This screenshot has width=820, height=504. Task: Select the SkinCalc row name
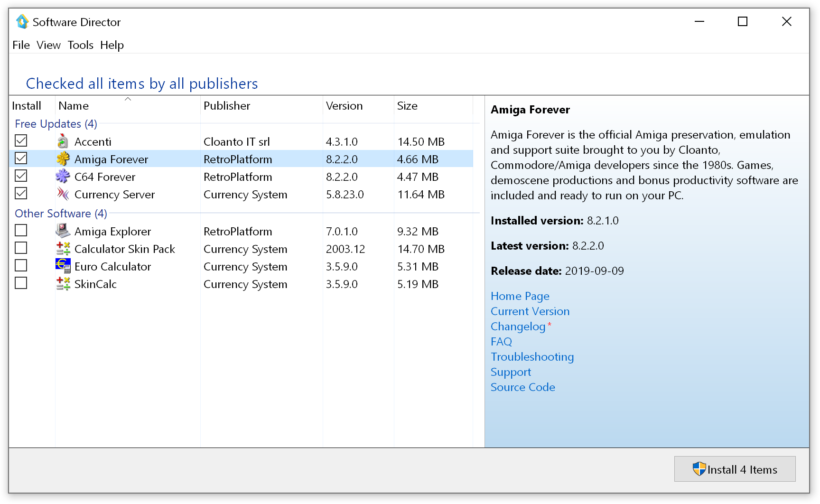click(x=95, y=284)
